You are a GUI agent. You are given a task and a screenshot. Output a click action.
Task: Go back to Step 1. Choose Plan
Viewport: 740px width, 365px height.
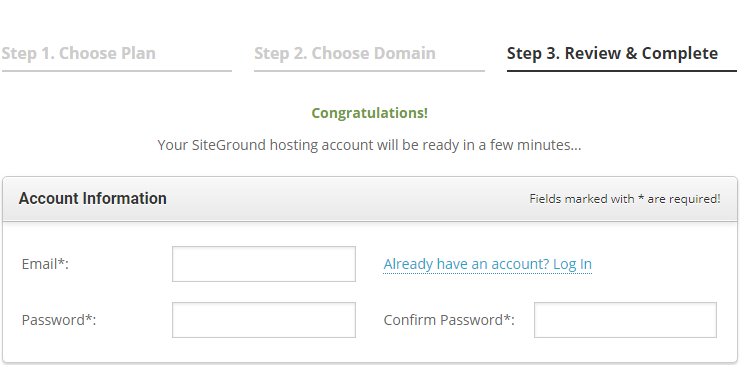[x=78, y=53]
